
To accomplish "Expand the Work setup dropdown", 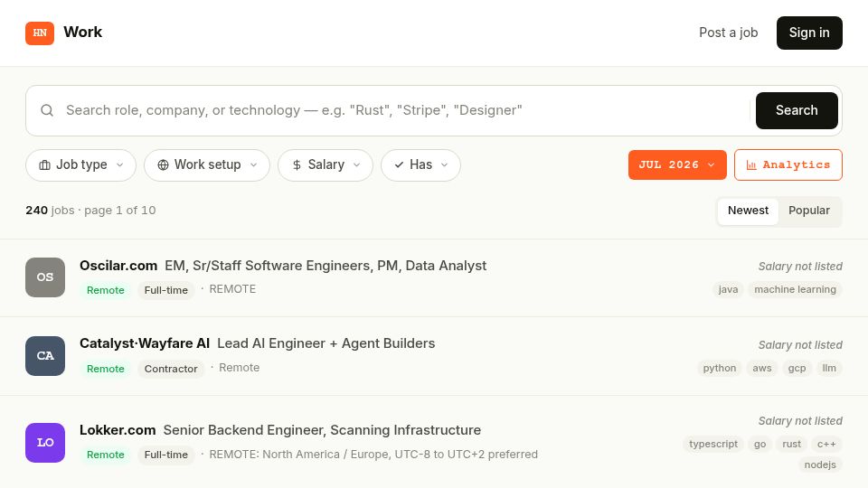I will coord(207,164).
